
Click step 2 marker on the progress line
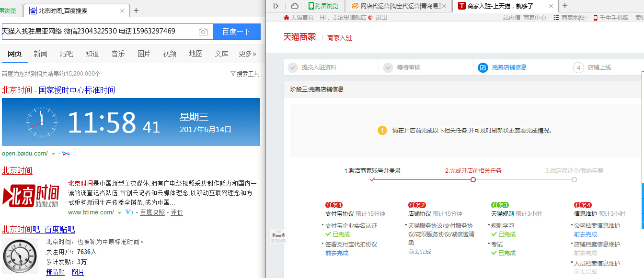(x=473, y=179)
